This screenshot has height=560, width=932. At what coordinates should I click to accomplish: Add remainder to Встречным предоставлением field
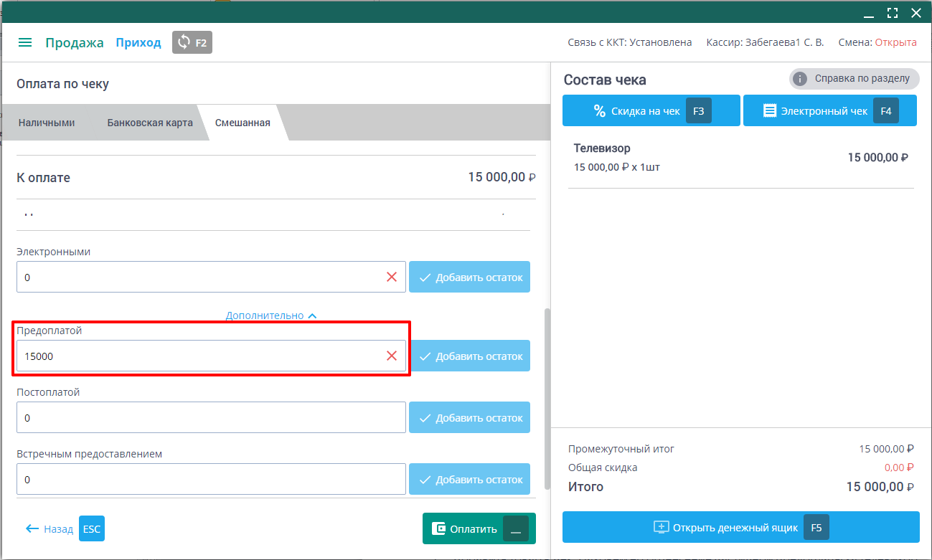[x=469, y=479]
